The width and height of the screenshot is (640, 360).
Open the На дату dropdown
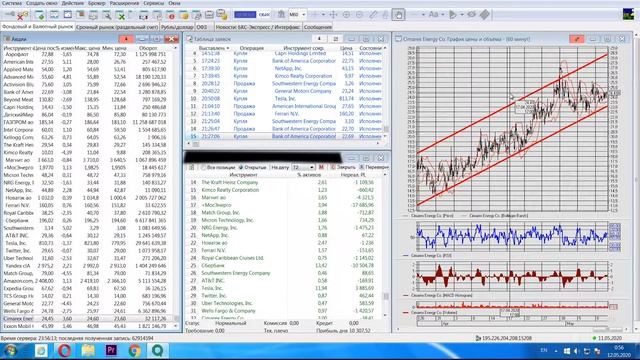coord(303,167)
